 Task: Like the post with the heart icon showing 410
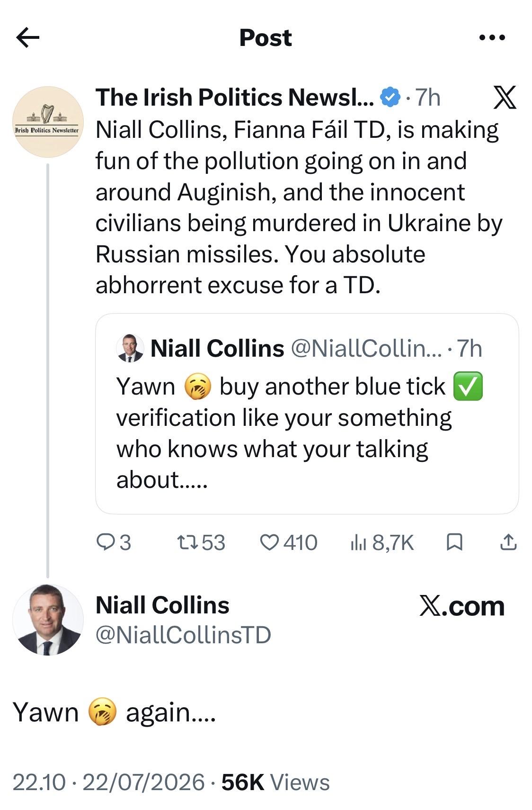click(x=289, y=542)
